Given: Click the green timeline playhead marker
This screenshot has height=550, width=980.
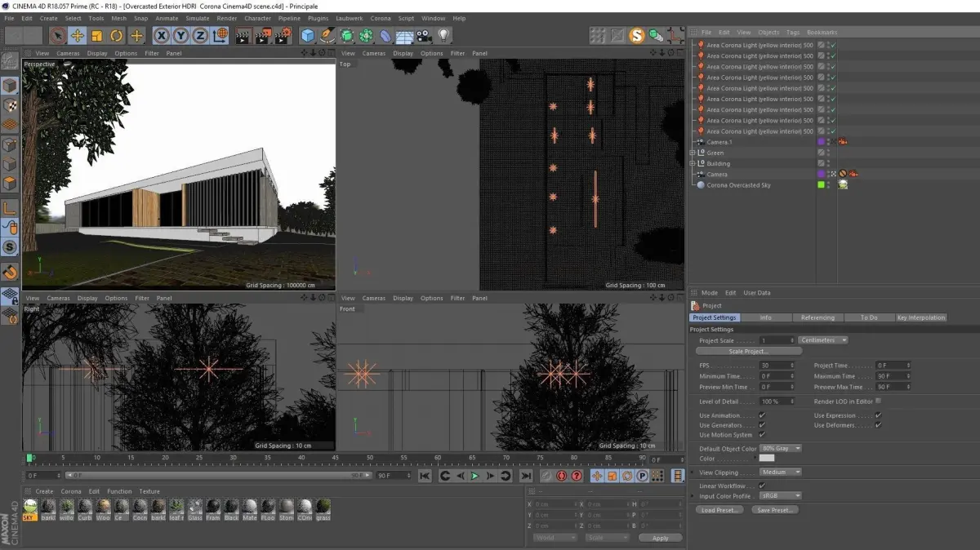Looking at the screenshot, I should tap(30, 459).
